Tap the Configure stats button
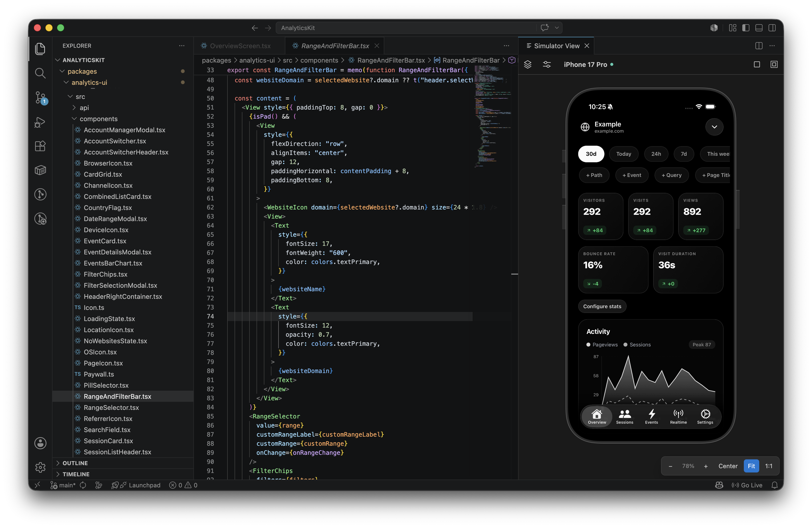Screen dimensions: 812x528 coord(602,306)
